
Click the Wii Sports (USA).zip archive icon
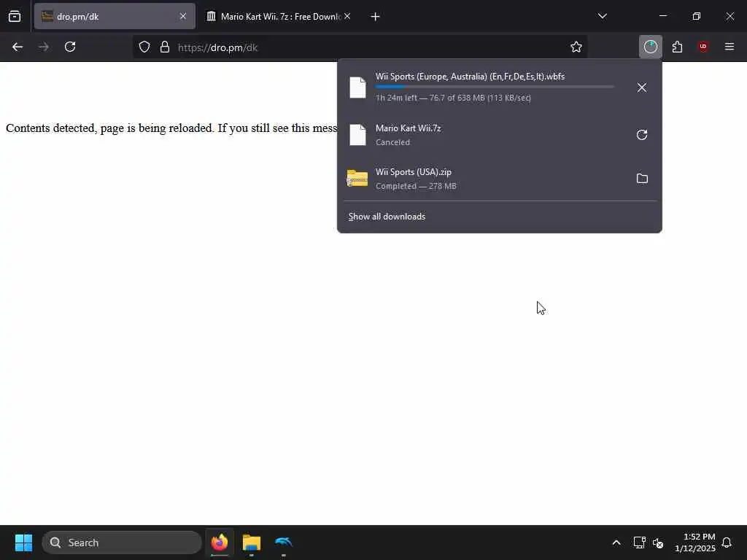click(357, 179)
